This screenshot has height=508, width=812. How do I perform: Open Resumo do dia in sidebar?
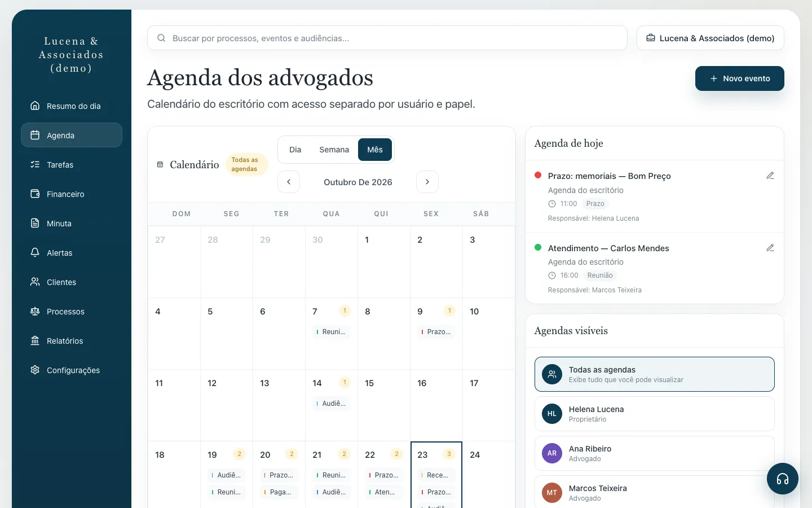pyautogui.click(x=72, y=106)
